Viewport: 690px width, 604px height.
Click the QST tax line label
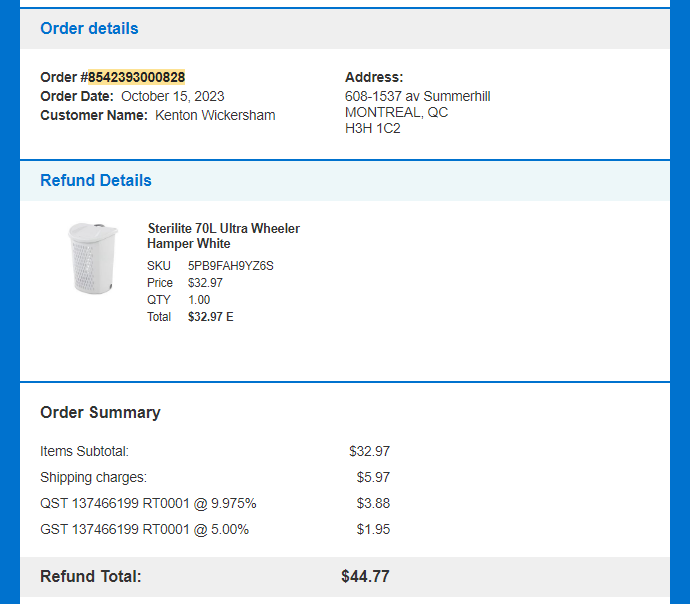click(x=148, y=503)
